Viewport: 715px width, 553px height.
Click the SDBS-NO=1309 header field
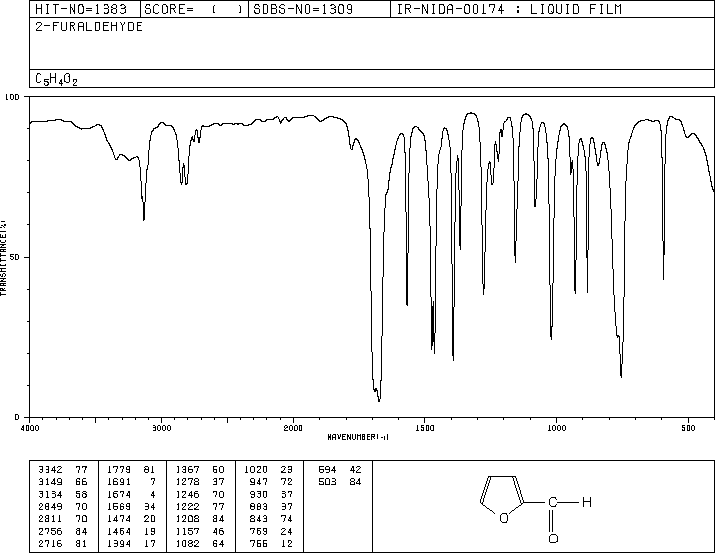319,9
